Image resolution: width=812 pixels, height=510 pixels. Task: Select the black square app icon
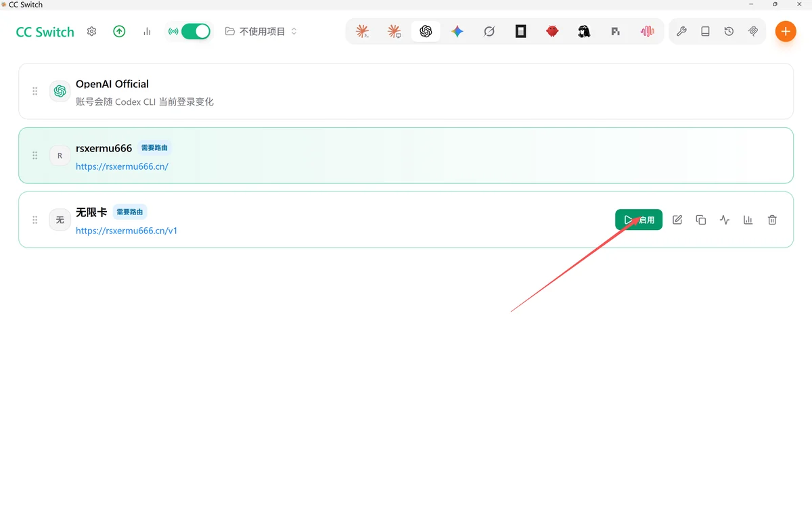coord(520,31)
